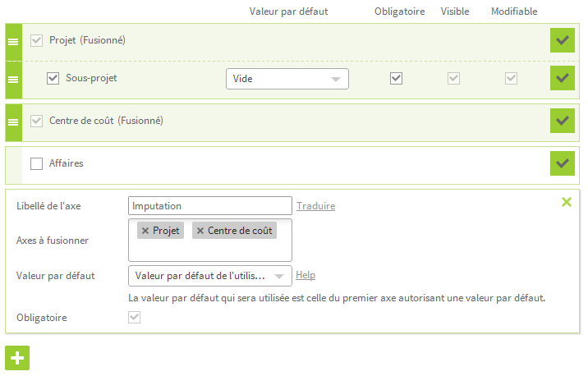This screenshot has width=588, height=376.
Task: Click the drag handle of Centre de coût row
Action: (x=13, y=122)
